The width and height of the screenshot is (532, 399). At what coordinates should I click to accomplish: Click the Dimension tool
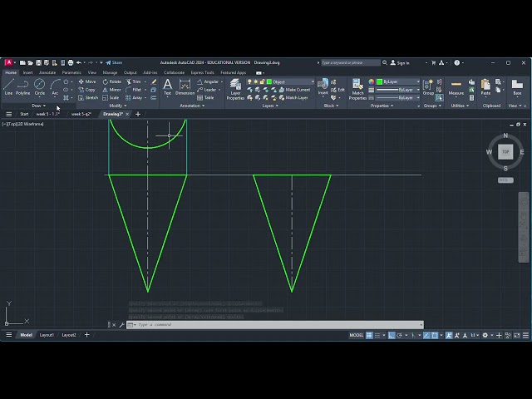pos(185,86)
